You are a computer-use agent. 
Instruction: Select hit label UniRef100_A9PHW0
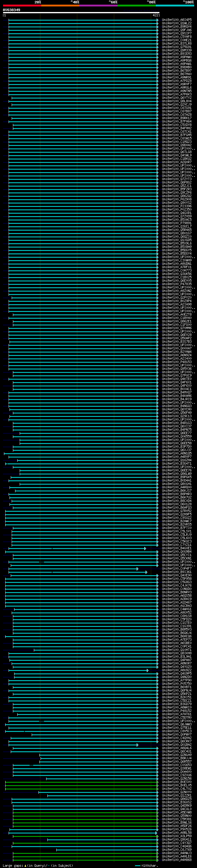coord(177,57)
